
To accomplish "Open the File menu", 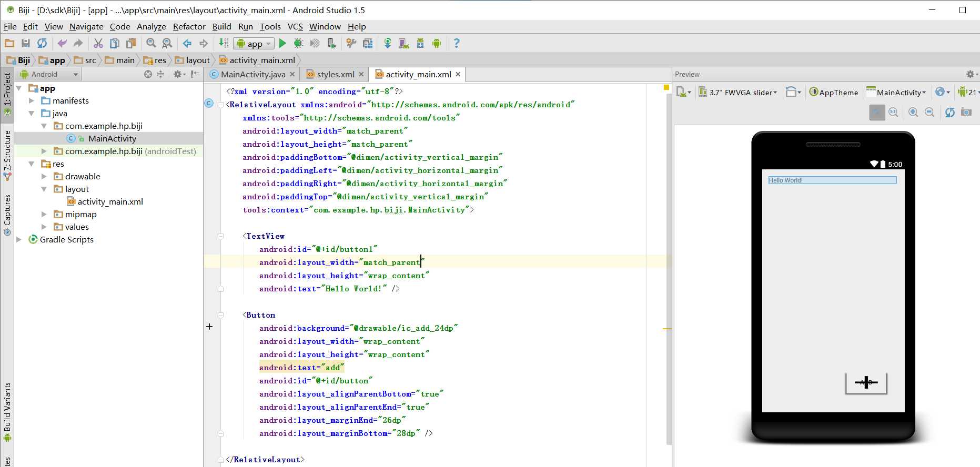I will pyautogui.click(x=10, y=26).
